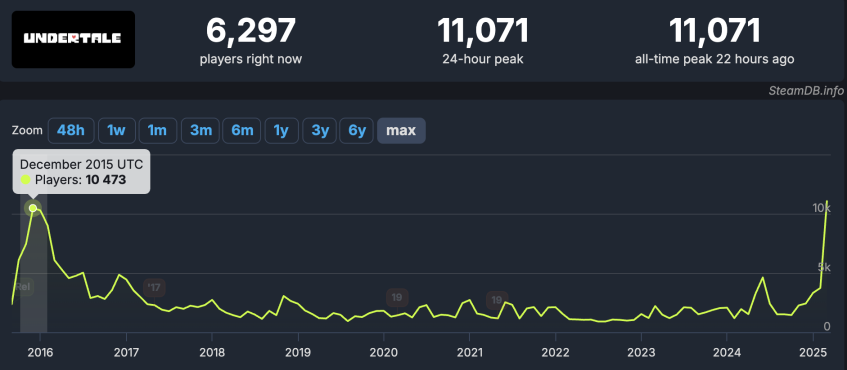The width and height of the screenshot is (847, 370).
Task: Select the 1w zoom range
Action: [x=116, y=131]
